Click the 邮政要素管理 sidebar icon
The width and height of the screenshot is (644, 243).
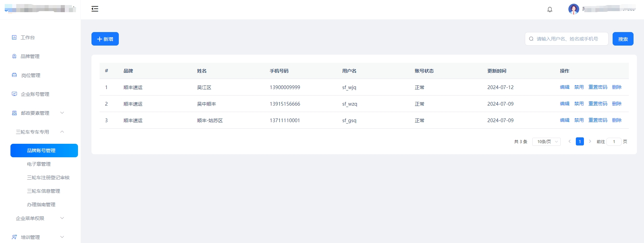pyautogui.click(x=14, y=113)
